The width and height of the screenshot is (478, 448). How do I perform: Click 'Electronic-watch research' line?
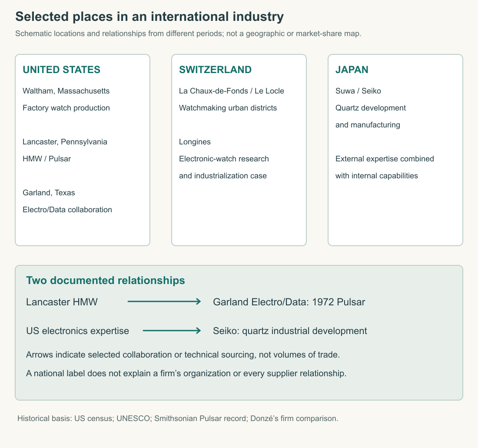point(224,159)
